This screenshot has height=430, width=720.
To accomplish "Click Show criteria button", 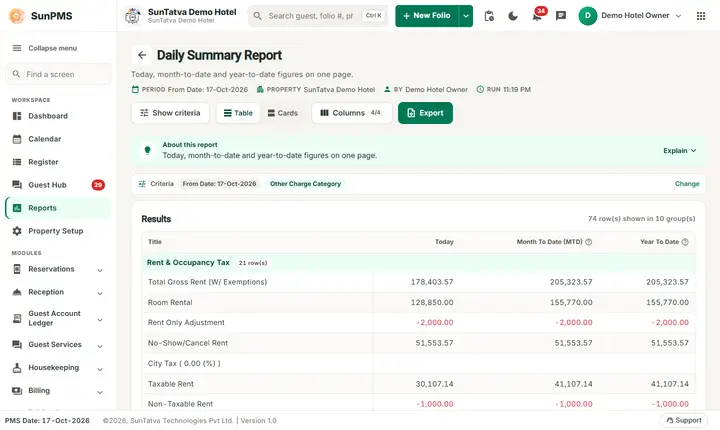I will [x=170, y=113].
